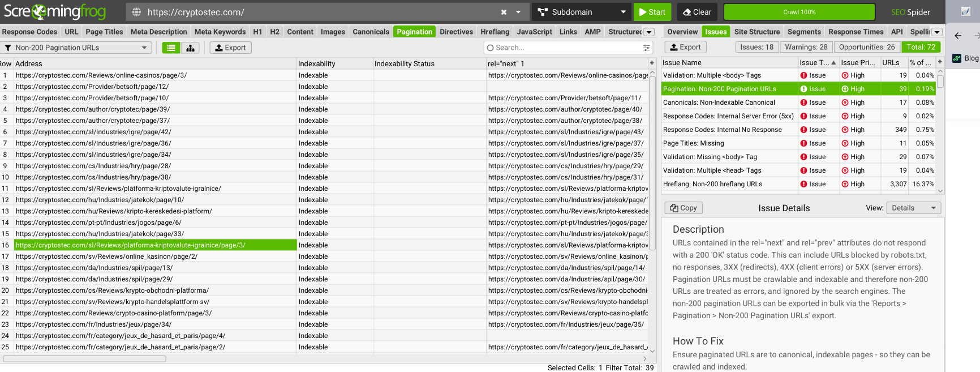Open the Site Structure tab

coord(757,32)
